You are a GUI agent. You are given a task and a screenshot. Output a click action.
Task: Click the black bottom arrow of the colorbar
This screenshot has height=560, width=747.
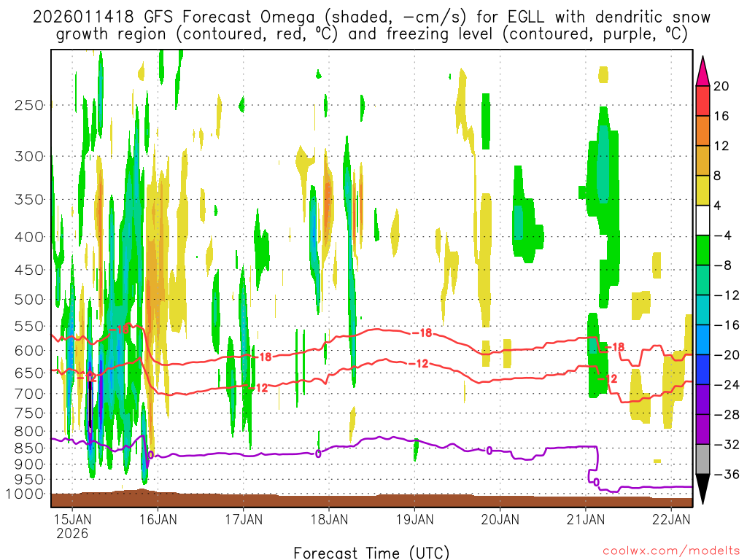point(703,489)
